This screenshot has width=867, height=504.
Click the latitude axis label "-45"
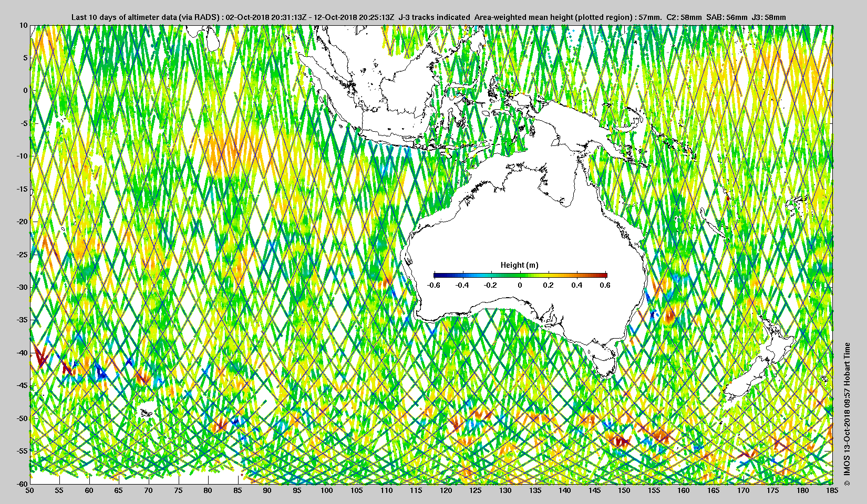click(x=22, y=385)
